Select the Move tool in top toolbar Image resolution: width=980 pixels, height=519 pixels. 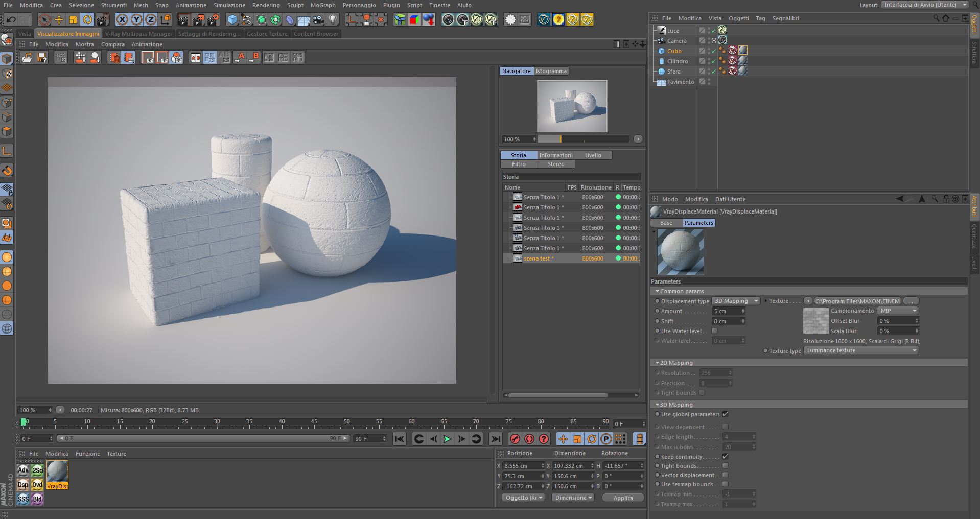[x=59, y=20]
